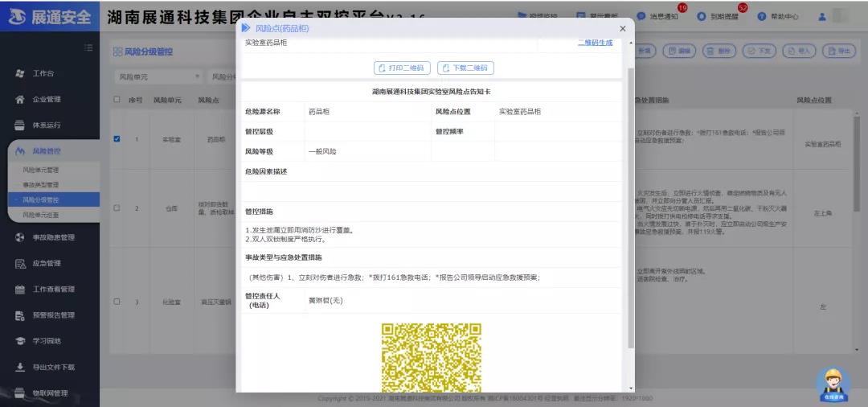This screenshot has width=868, height=407.
Task: Click the 一般风险 risk level value
Action: coord(322,151)
